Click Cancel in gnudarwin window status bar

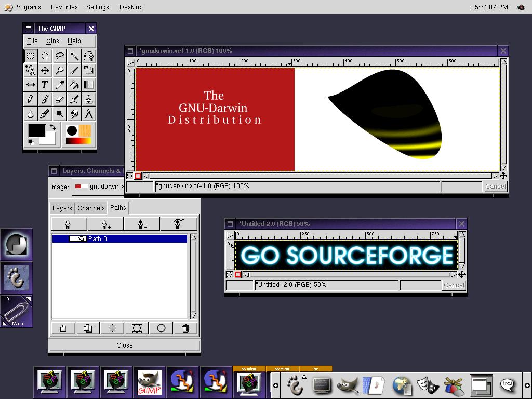click(495, 187)
